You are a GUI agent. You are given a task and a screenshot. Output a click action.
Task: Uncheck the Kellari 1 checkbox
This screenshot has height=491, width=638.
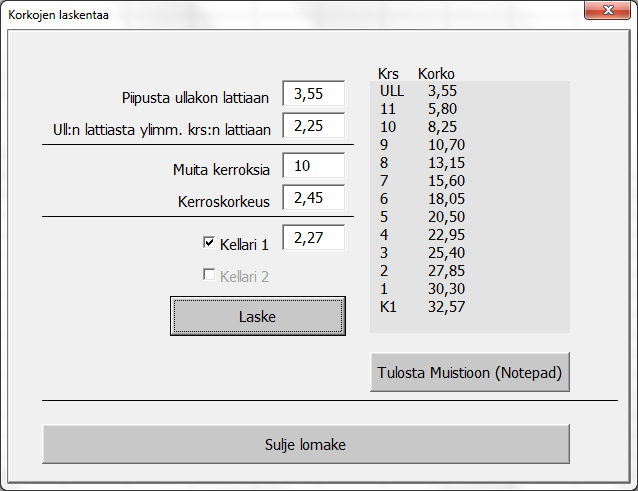coord(209,242)
